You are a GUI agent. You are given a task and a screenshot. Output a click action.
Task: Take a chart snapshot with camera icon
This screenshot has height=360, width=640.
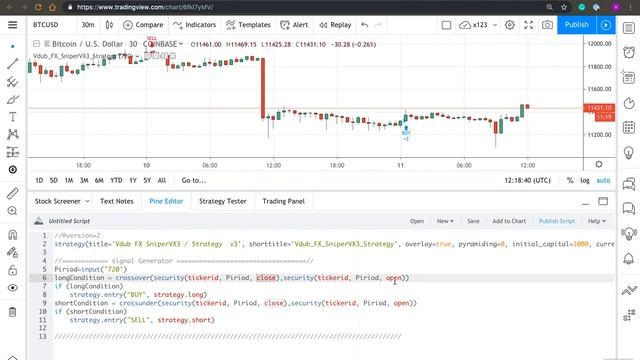coord(547,25)
